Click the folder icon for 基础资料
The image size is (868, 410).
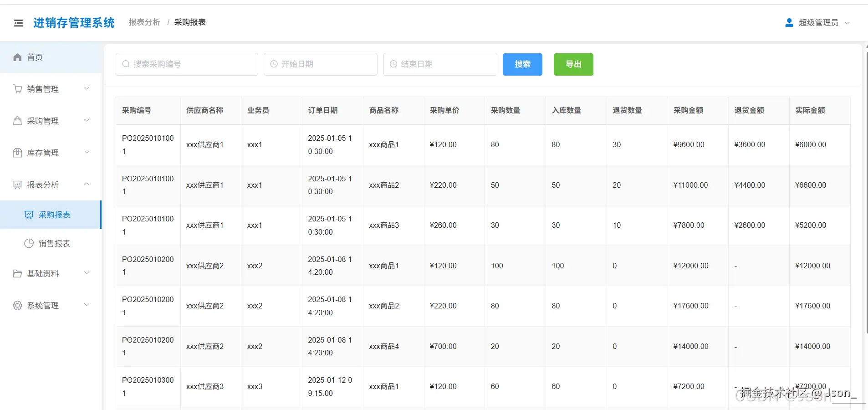[x=17, y=273]
